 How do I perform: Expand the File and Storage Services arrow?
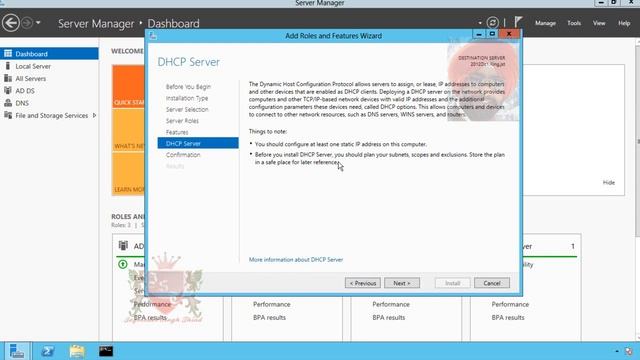coord(94,116)
